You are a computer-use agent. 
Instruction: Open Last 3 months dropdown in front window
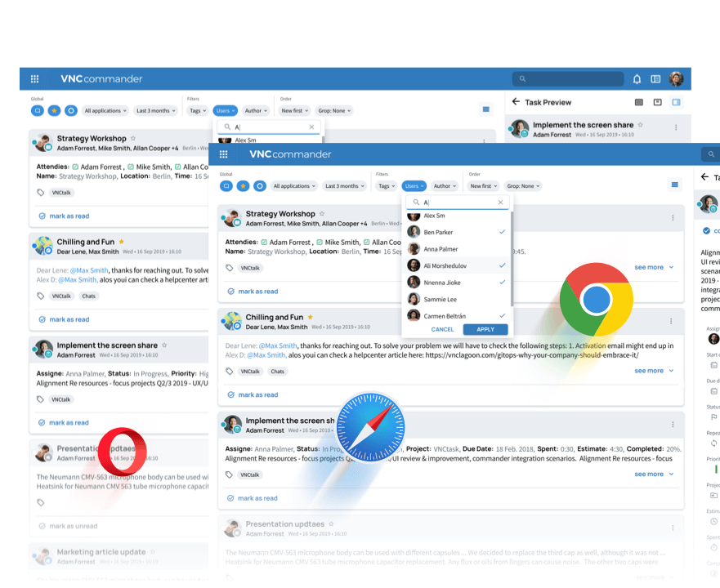[x=344, y=186]
